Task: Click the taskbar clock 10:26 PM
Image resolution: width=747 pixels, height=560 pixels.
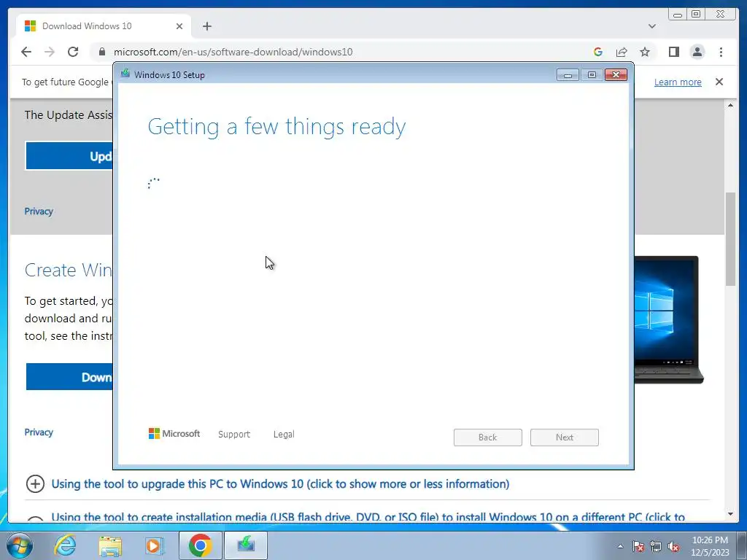Action: [710, 540]
